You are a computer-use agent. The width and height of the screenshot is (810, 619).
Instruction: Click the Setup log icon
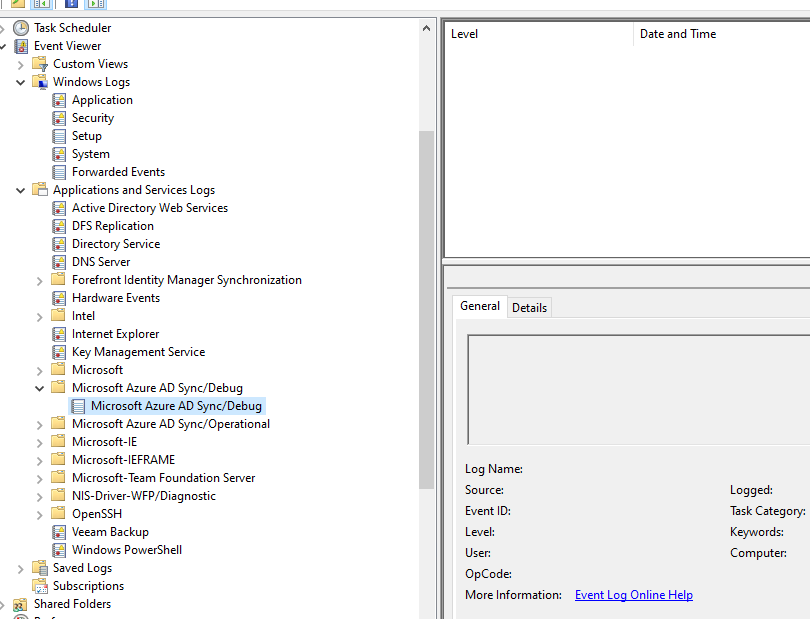59,136
